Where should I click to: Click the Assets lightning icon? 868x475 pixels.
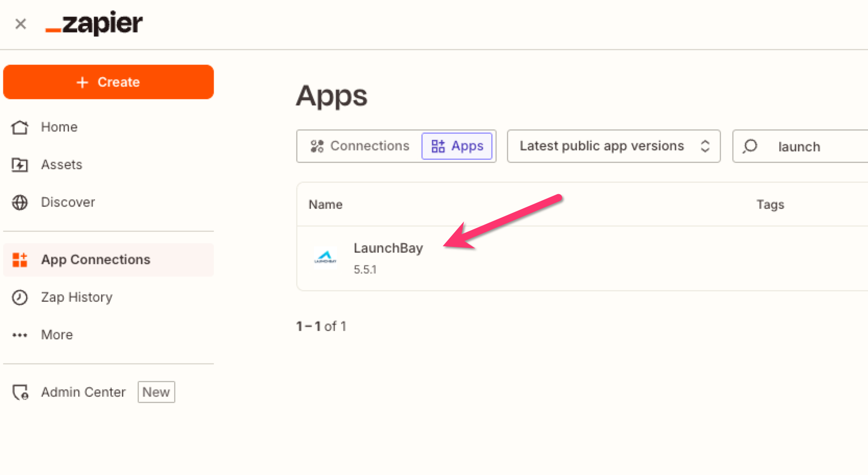(20, 165)
